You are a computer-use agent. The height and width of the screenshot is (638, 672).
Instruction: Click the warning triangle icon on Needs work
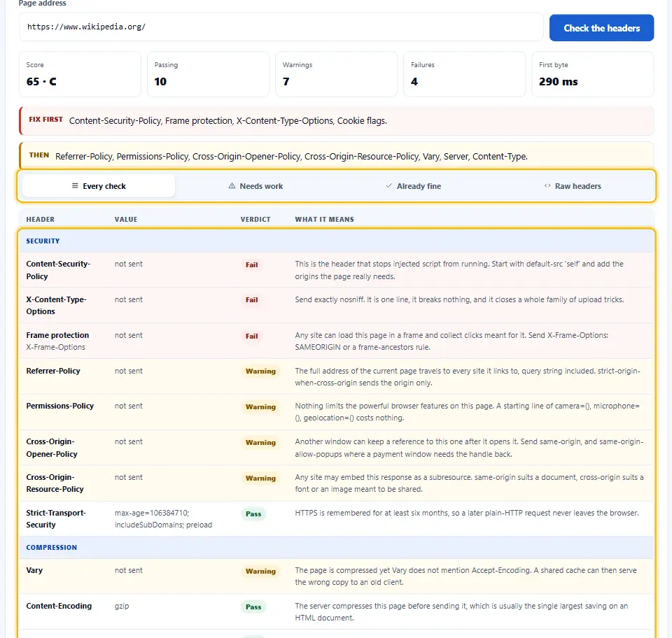[232, 186]
